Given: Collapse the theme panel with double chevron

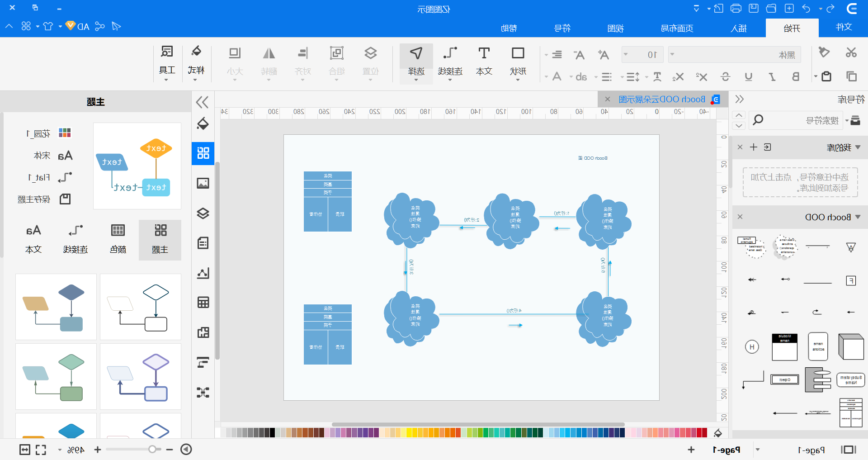Looking at the screenshot, I should (203, 102).
